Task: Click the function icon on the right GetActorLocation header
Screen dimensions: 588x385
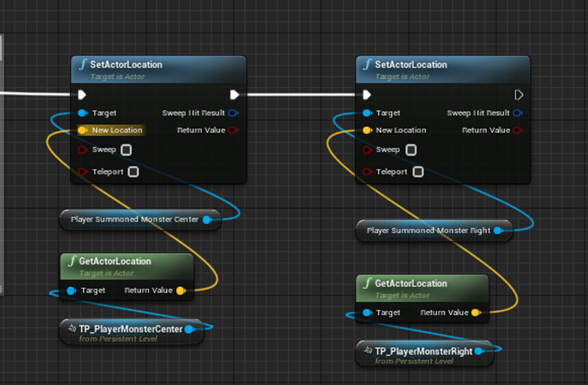Action: click(x=367, y=284)
